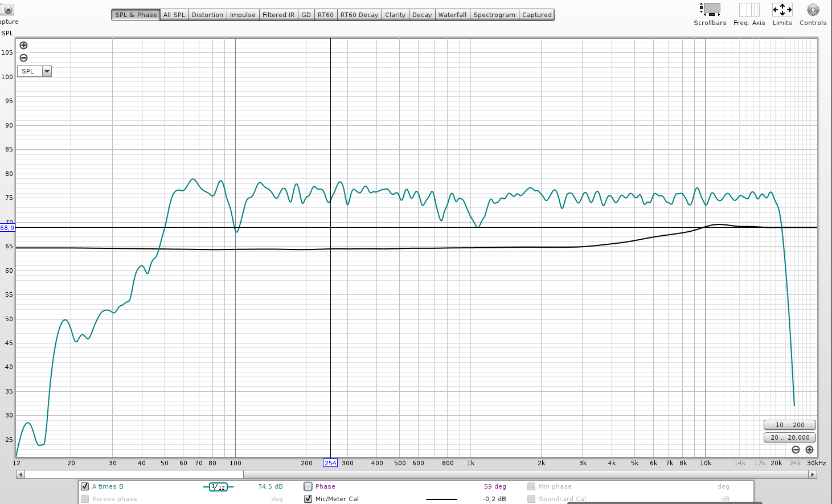Screen dimensions: 832x504
Task: Click left arrow of horizontal scrollbar
Action: [21, 474]
